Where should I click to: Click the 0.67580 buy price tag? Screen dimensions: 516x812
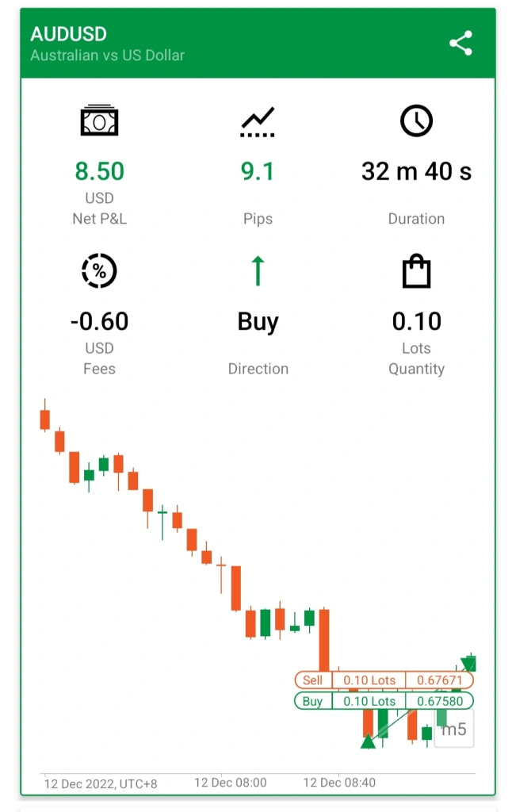coord(439,701)
